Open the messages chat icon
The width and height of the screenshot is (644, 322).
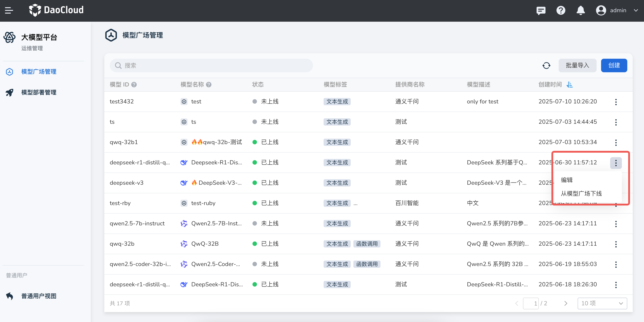click(541, 10)
